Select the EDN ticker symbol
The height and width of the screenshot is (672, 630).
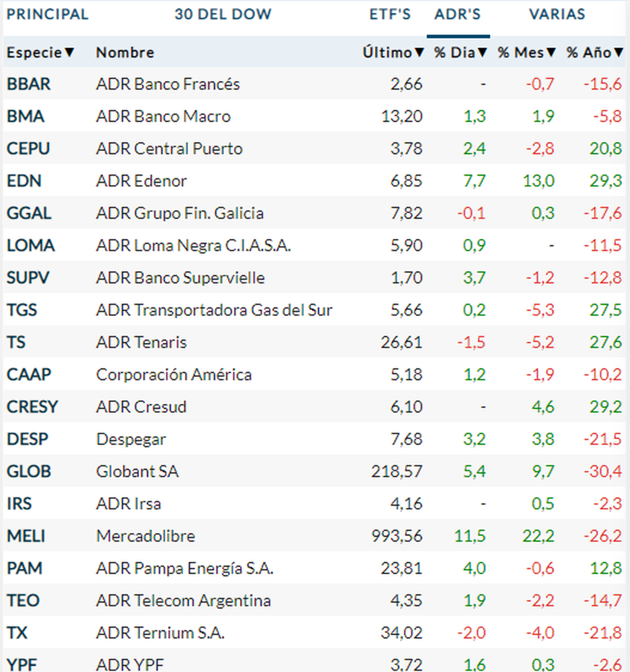coord(24,181)
